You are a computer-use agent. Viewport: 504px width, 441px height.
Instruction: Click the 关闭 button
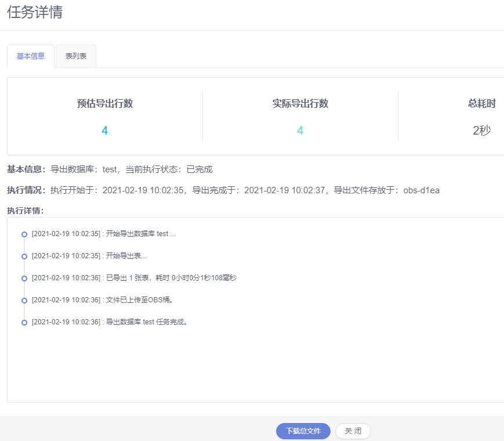click(x=353, y=431)
